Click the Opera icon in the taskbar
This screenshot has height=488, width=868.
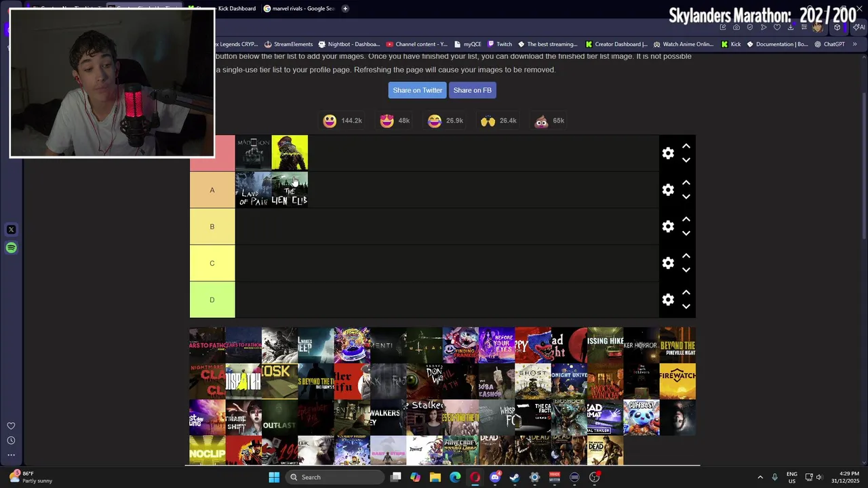click(x=475, y=477)
